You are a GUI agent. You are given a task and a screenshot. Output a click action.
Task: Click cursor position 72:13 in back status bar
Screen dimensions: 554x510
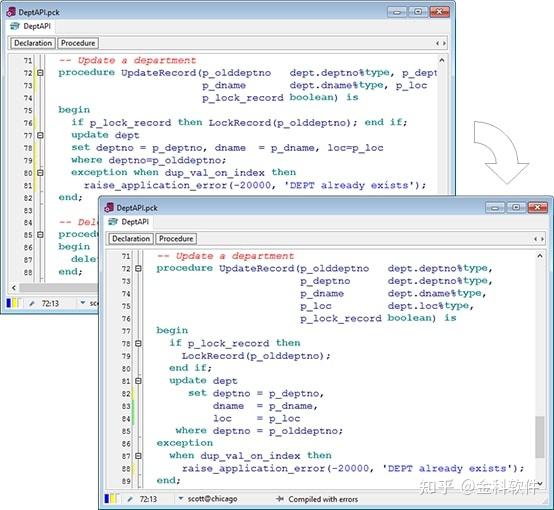pos(50,303)
